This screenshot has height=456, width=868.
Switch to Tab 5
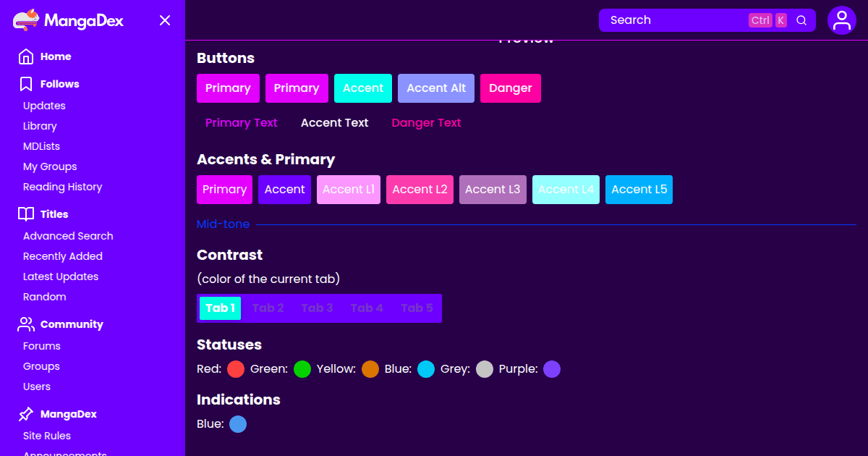pyautogui.click(x=417, y=308)
